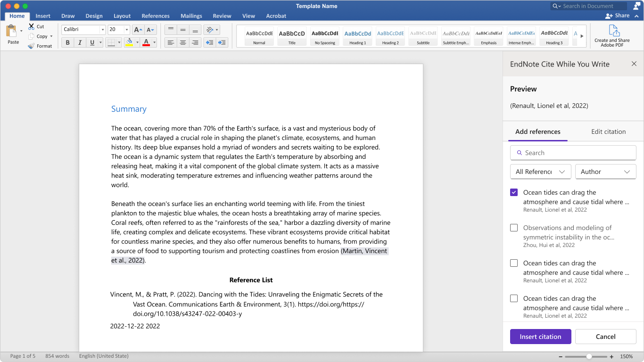
Task: Check the third reference in the list
Action: (x=514, y=263)
